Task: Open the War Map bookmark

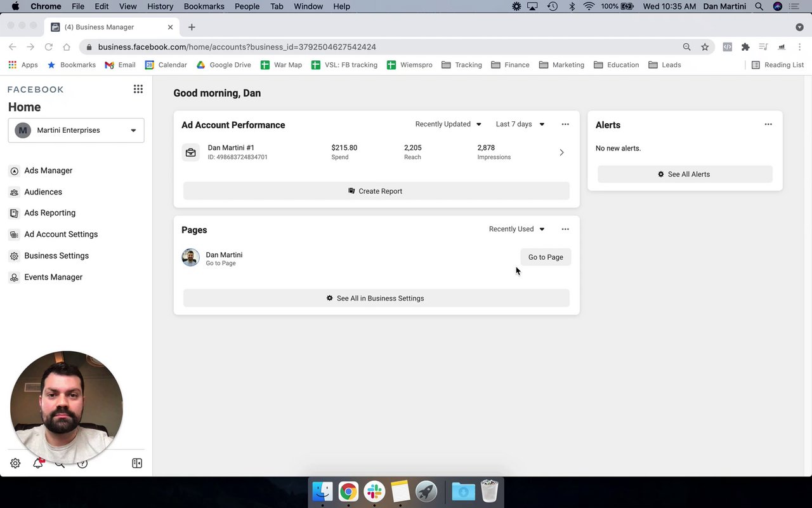Action: click(x=281, y=65)
